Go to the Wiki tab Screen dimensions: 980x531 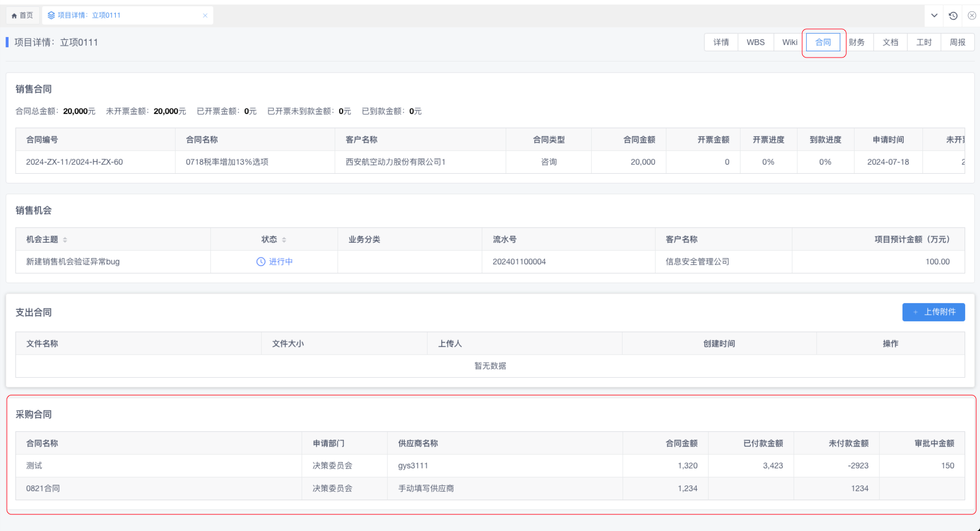coord(790,42)
